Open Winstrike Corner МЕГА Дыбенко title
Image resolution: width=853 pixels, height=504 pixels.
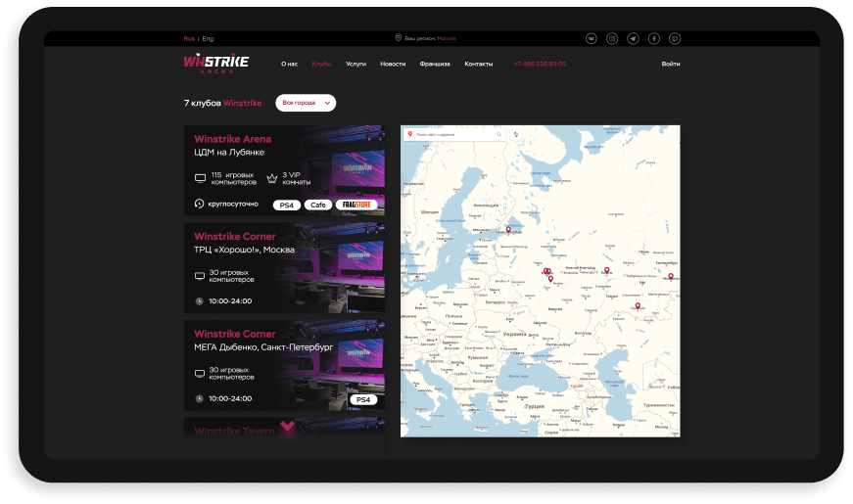234,334
